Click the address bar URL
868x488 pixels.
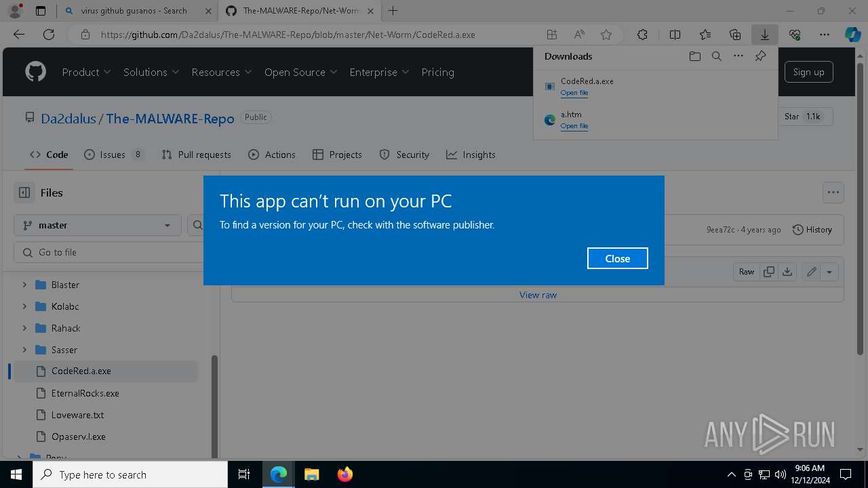pos(288,35)
